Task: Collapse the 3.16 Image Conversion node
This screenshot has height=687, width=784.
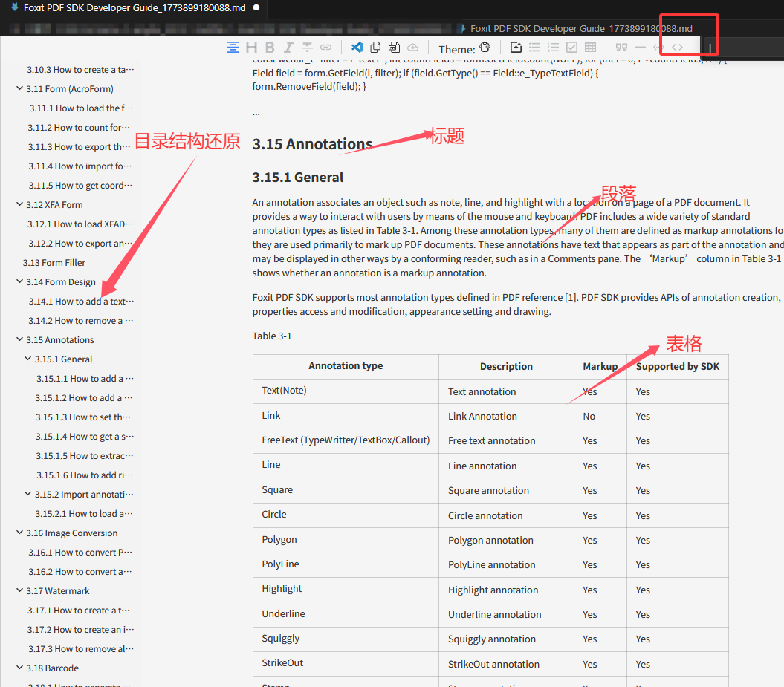Action: click(x=19, y=533)
